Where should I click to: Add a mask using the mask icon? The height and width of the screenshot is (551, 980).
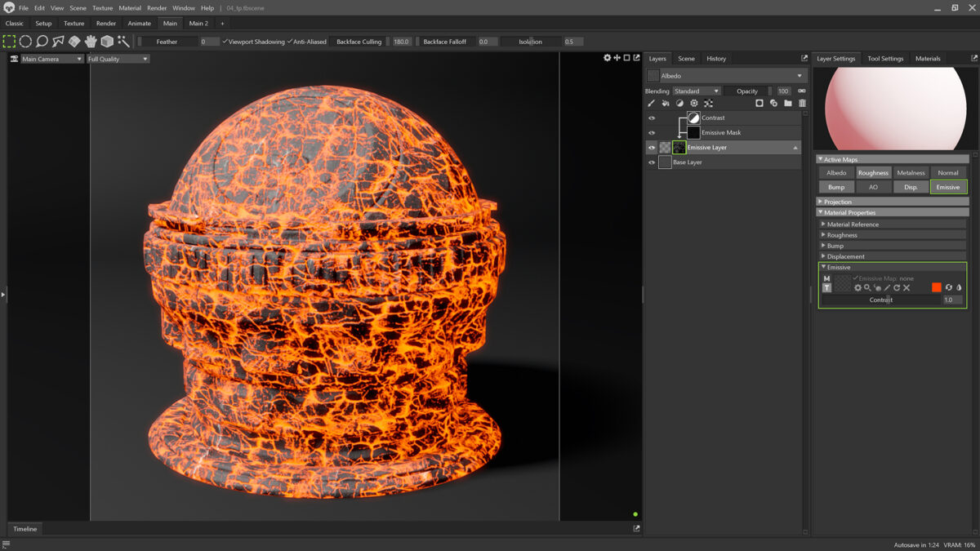(759, 103)
